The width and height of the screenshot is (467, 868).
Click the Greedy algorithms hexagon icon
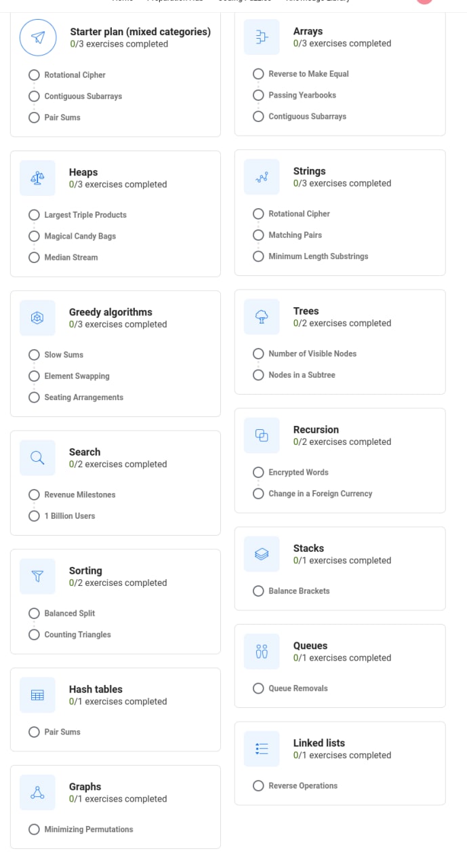click(37, 317)
